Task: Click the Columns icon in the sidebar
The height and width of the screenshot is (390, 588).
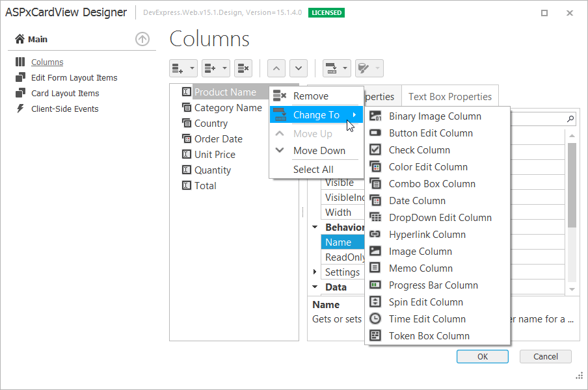Action: [x=20, y=62]
